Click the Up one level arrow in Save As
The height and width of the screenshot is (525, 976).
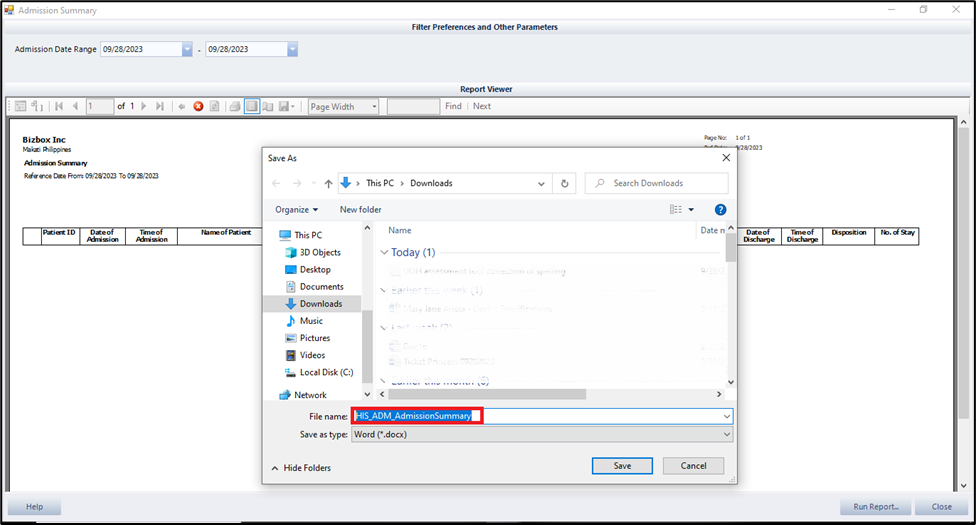click(x=327, y=183)
